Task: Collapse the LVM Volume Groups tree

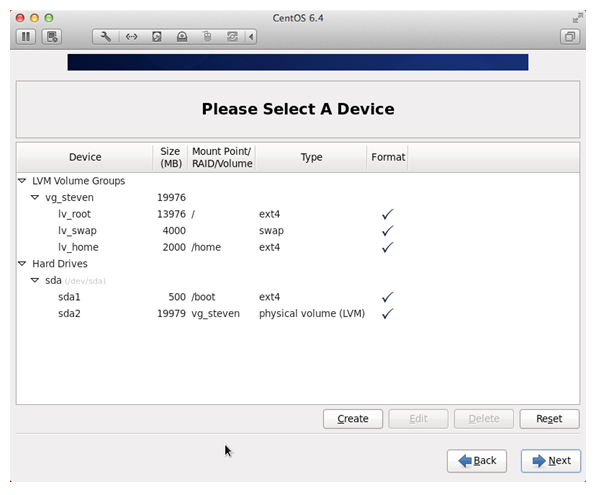Action: 22,181
